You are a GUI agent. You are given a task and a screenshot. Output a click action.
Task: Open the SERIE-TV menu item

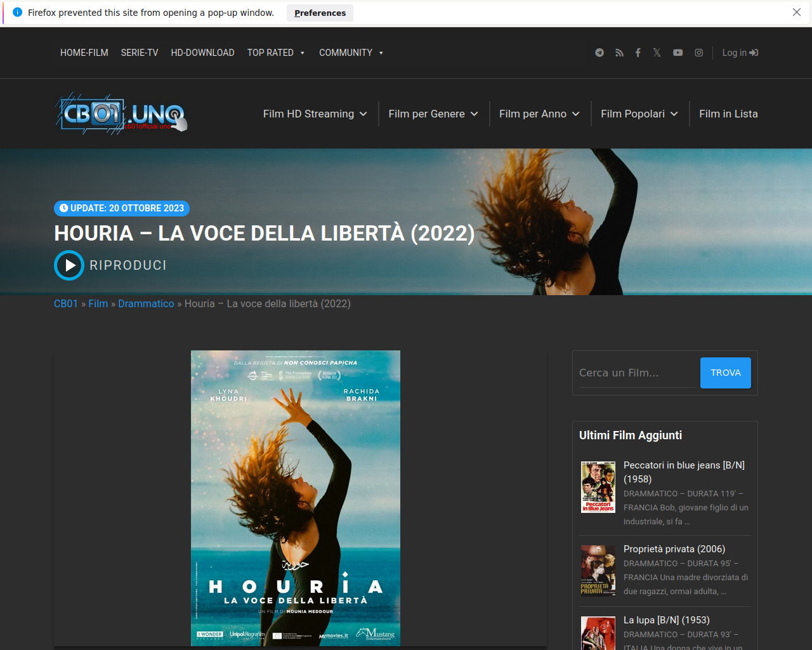pyautogui.click(x=140, y=53)
